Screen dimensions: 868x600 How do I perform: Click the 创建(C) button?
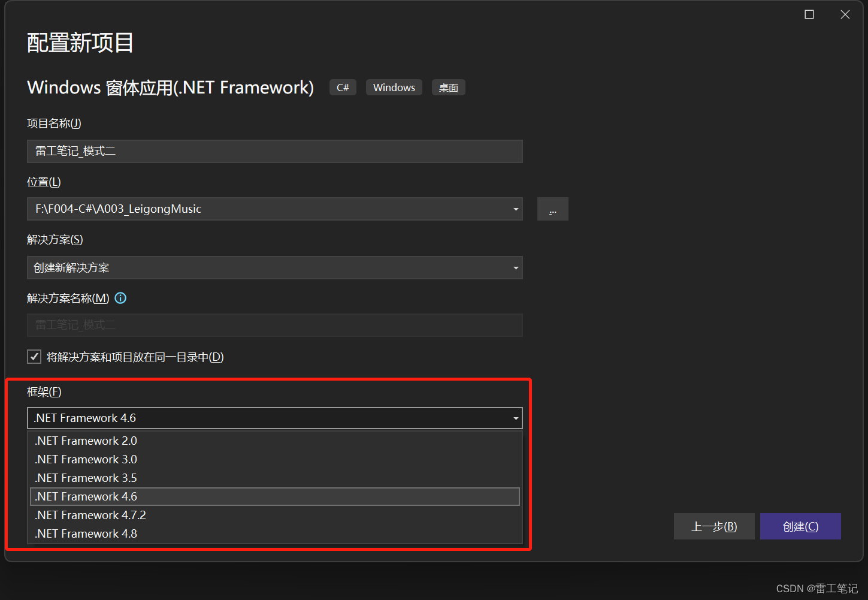point(800,526)
